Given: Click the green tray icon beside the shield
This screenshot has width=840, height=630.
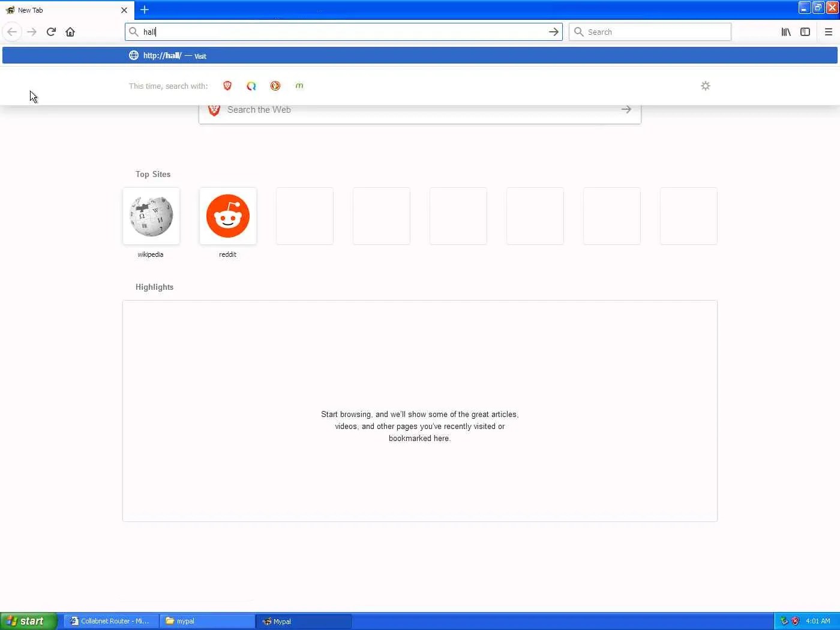Looking at the screenshot, I should pos(784,621).
